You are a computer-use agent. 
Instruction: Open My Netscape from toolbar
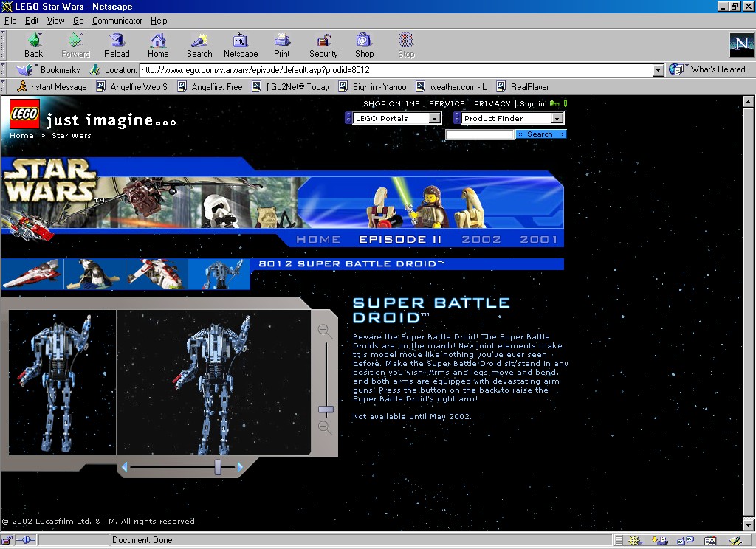click(x=241, y=45)
